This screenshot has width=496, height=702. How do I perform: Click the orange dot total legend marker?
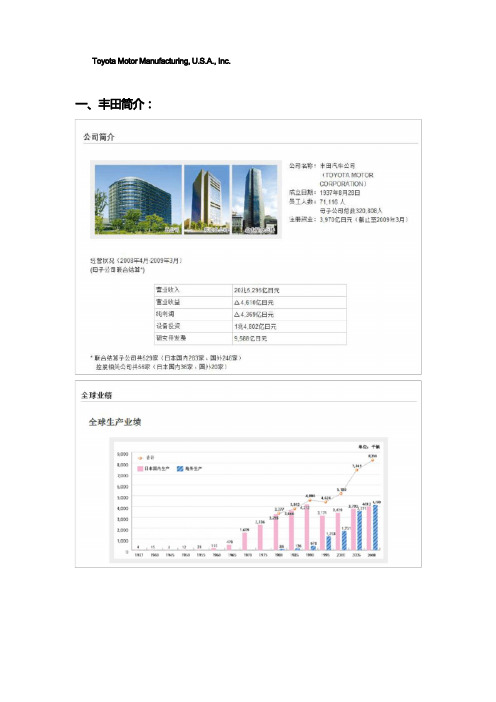point(140,458)
